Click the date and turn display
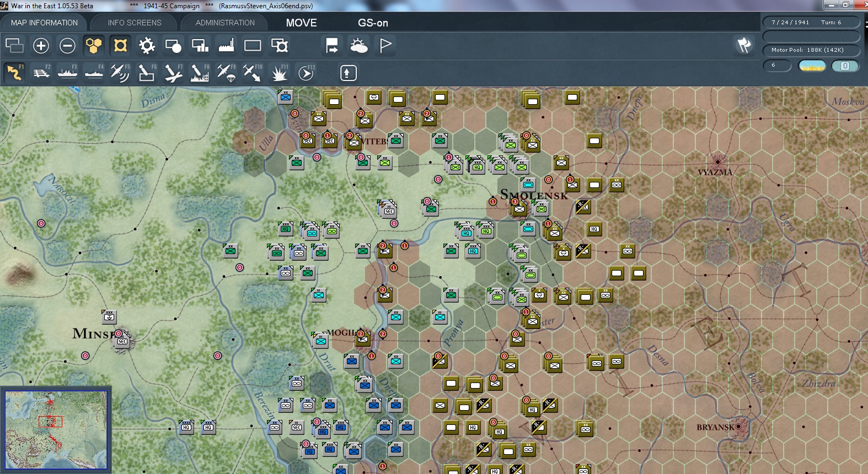Viewport: 868px width, 474px height. (x=811, y=22)
